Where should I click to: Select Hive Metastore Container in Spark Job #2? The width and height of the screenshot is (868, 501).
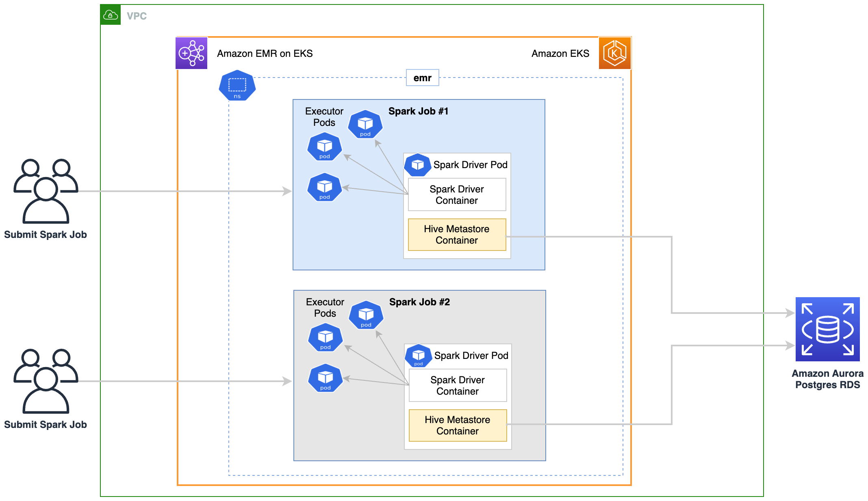click(x=458, y=425)
